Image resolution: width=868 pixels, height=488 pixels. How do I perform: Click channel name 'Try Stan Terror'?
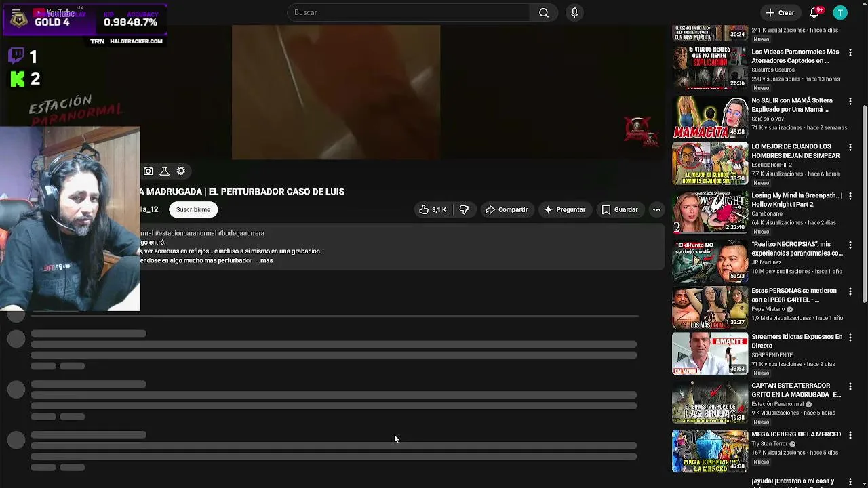tap(770, 444)
